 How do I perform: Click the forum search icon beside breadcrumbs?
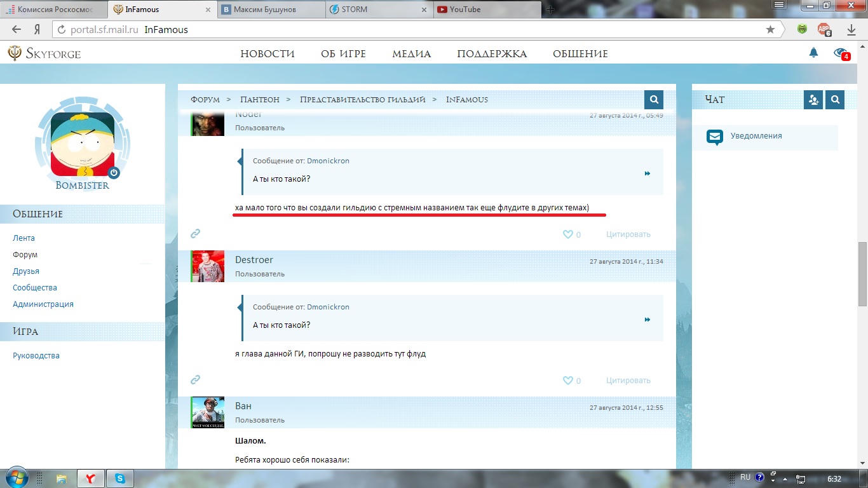pyautogui.click(x=653, y=100)
